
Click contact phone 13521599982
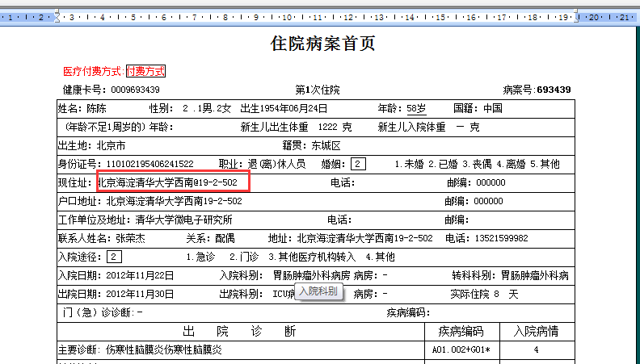click(x=501, y=238)
